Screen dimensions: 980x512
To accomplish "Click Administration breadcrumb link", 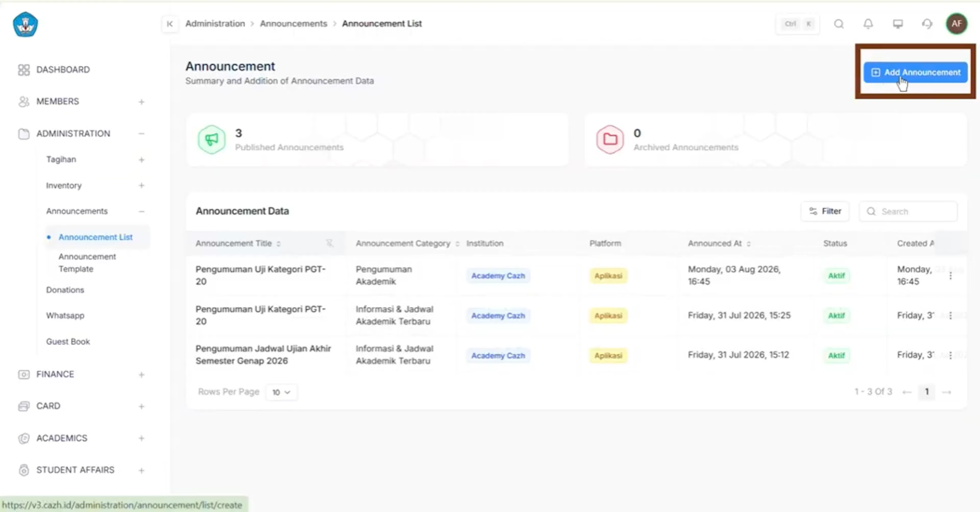I will (215, 23).
